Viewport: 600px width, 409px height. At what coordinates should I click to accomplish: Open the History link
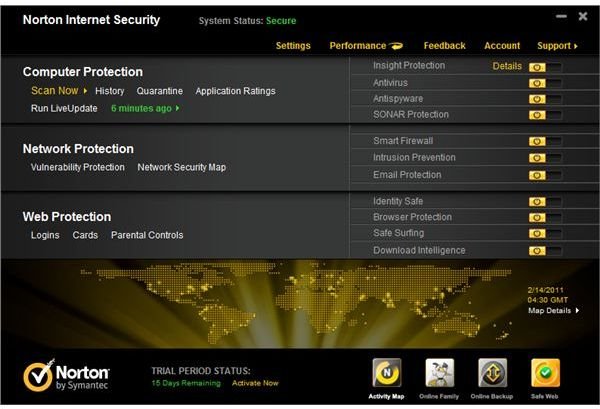coord(110,91)
